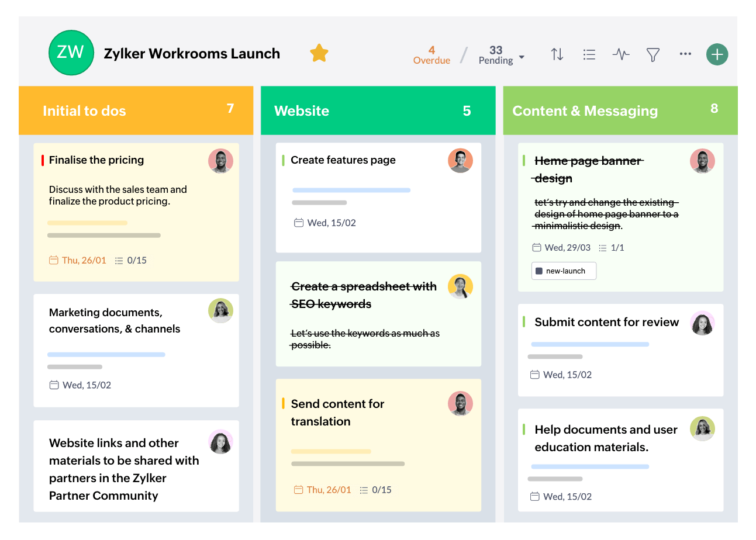Switch to list view icon

(589, 54)
